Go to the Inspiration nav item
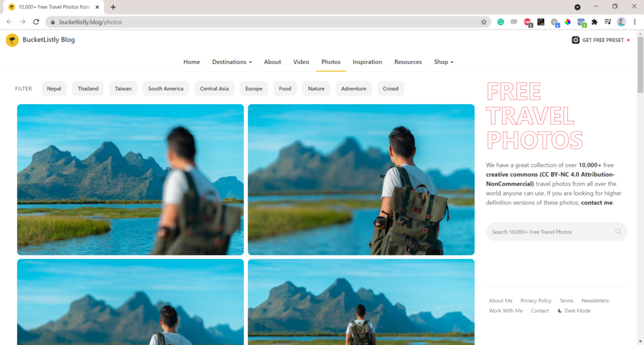The image size is (644, 345). (x=367, y=62)
